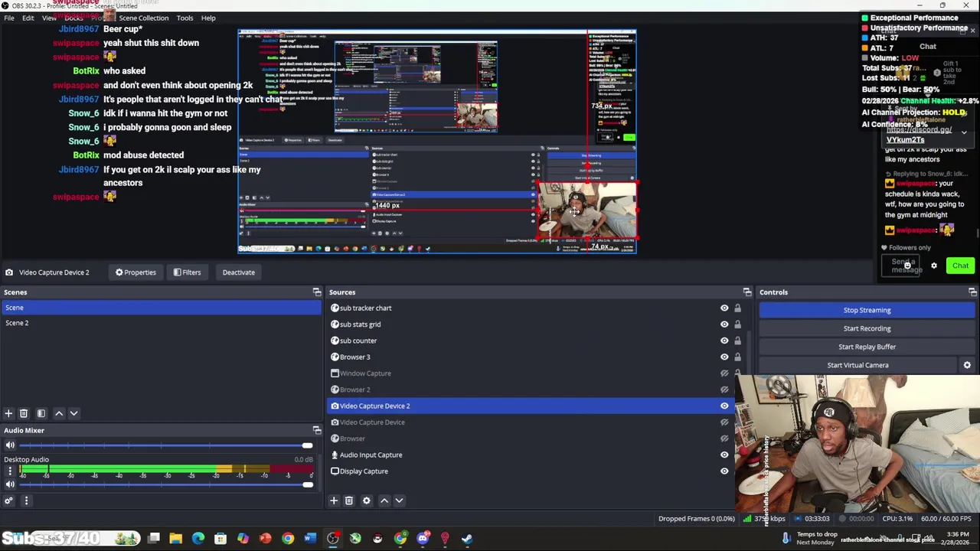
Task: Click Start Replay Buffer button
Action: click(x=867, y=347)
